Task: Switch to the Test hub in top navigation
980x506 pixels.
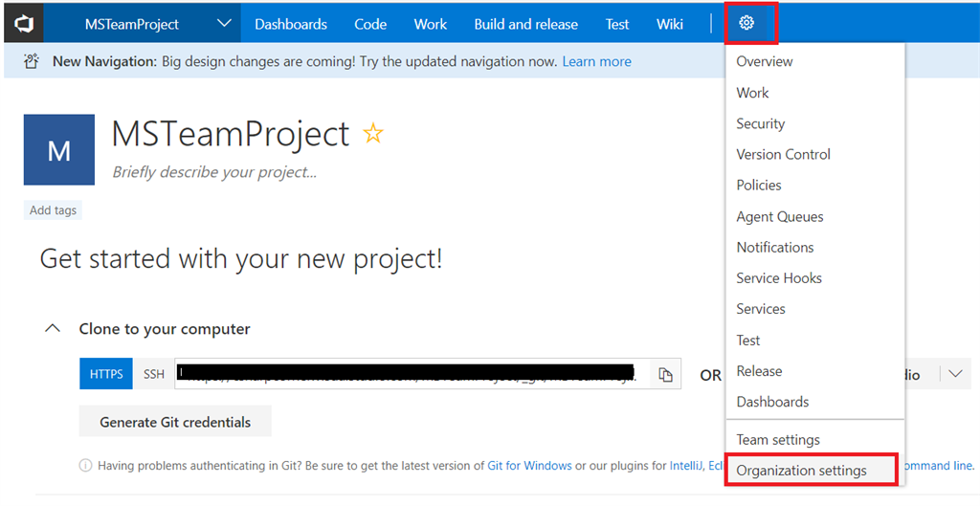Action: point(617,24)
